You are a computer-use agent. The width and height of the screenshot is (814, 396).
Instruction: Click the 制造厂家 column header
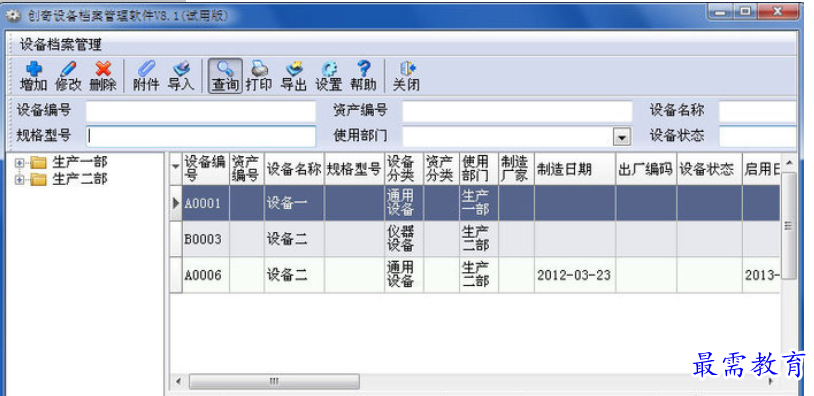point(516,169)
